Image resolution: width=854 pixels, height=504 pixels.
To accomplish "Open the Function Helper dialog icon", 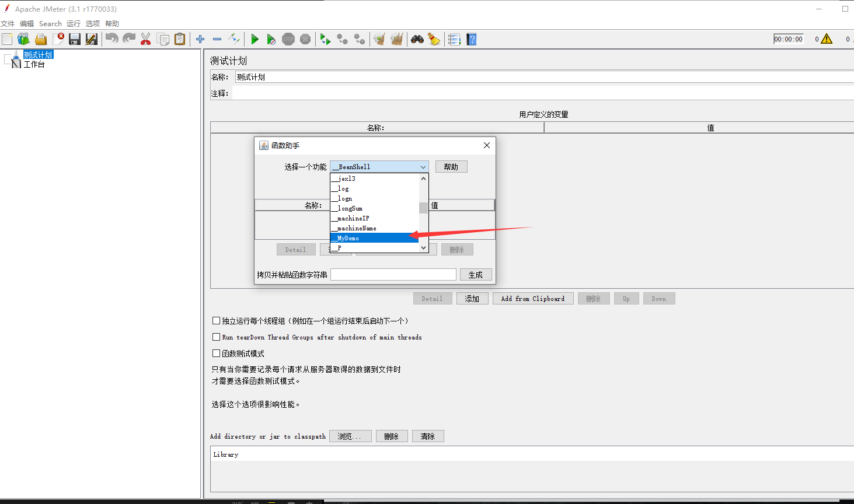I will (x=454, y=39).
